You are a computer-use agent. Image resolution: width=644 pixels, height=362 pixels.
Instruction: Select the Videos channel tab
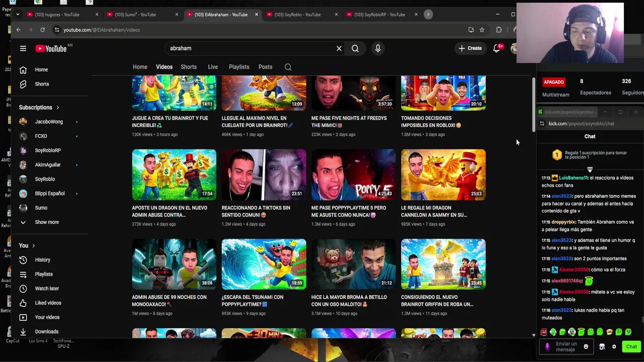click(164, 67)
